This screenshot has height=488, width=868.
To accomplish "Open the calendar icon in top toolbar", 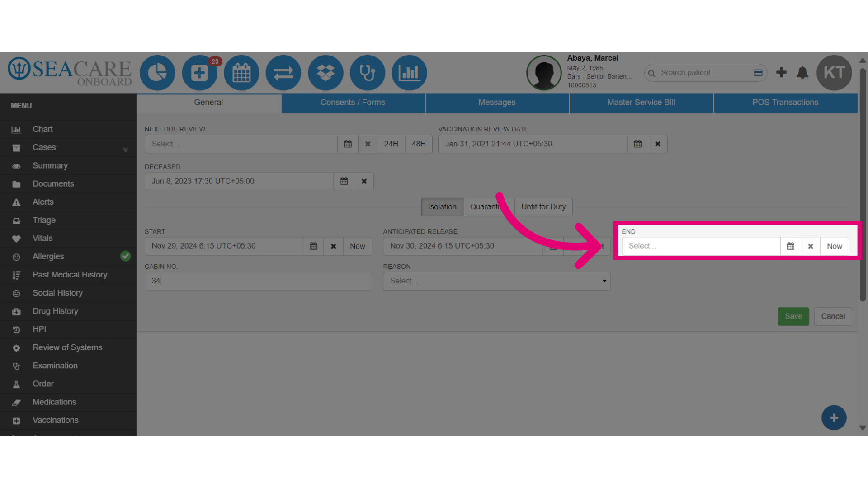I will point(241,73).
